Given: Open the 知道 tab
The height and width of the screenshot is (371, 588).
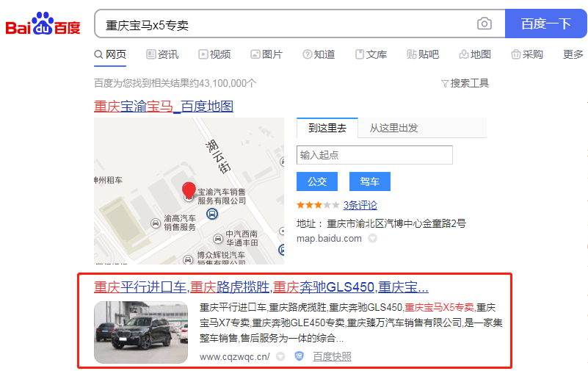Looking at the screenshot, I should 319,54.
